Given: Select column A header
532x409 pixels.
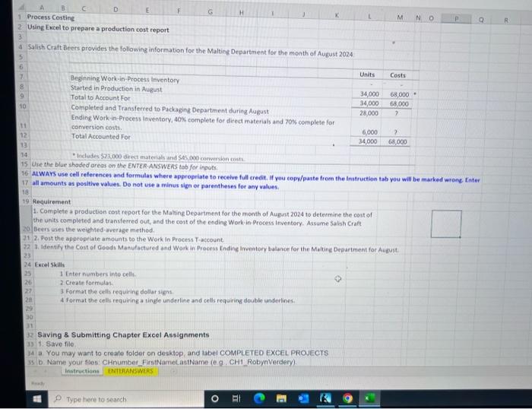Looking at the screenshot, I should point(42,8).
